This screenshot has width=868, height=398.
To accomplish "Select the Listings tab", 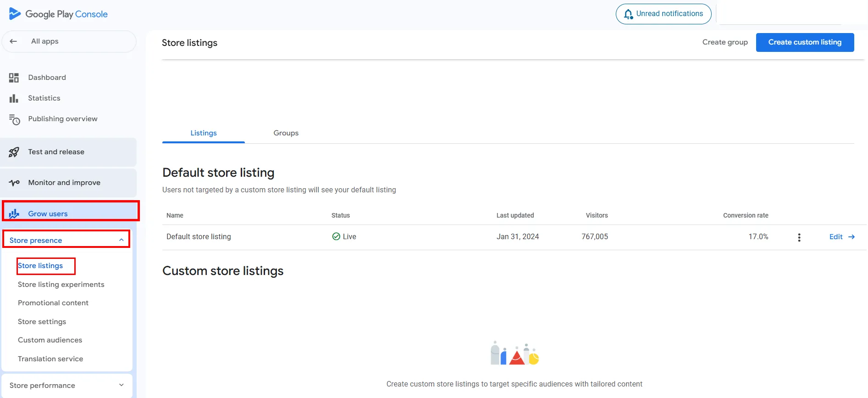I will (204, 133).
